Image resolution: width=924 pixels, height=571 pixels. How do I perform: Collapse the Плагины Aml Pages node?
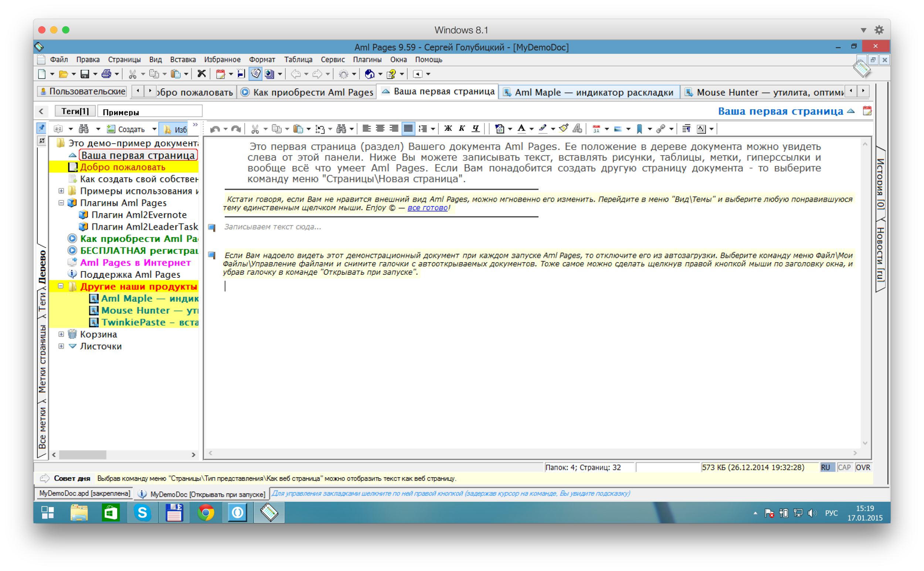(x=61, y=203)
